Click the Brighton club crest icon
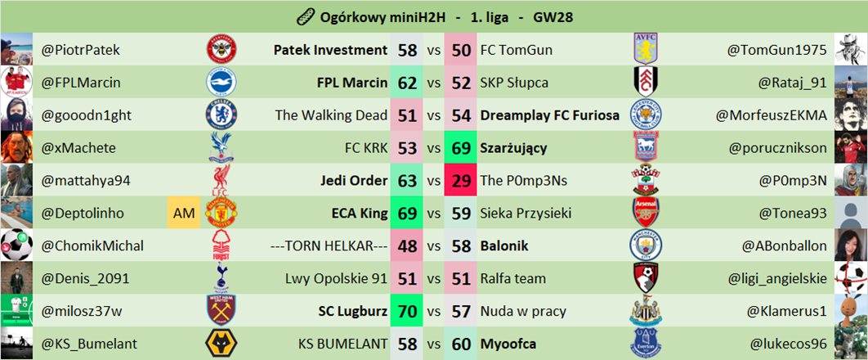 [x=221, y=83]
